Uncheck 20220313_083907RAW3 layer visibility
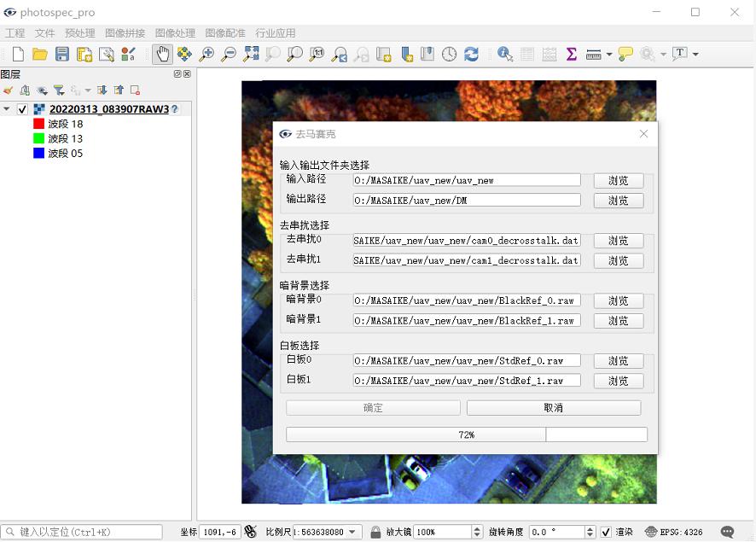Image resolution: width=756 pixels, height=542 pixels. click(x=22, y=109)
